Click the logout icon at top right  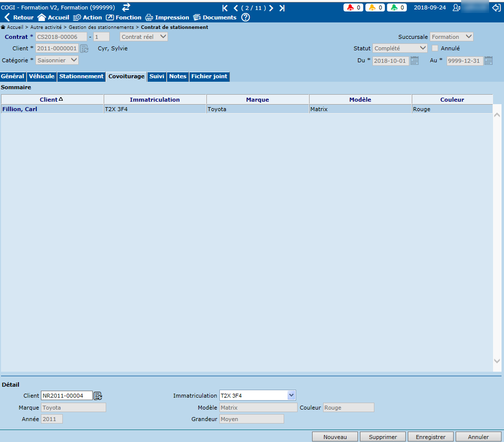[x=496, y=7]
